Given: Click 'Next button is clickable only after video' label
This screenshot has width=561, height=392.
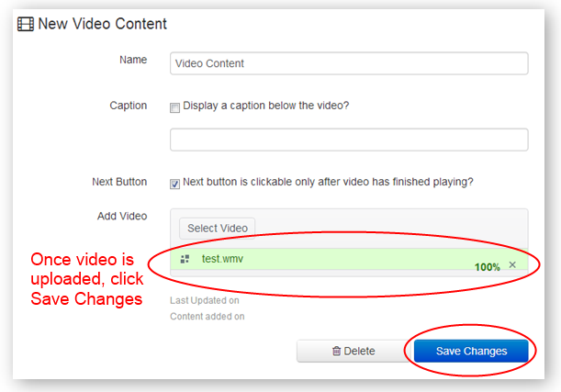Looking at the screenshot, I should point(328,182).
